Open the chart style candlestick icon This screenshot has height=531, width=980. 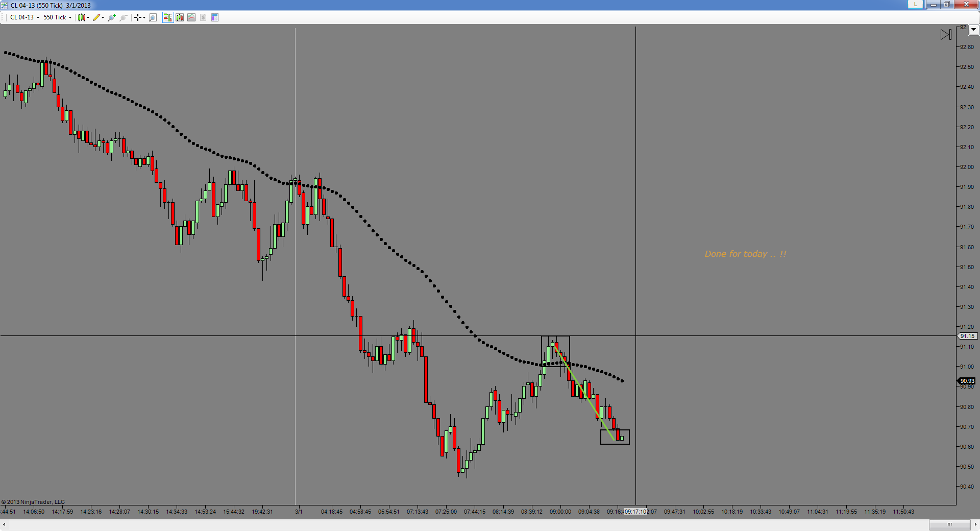[81, 17]
